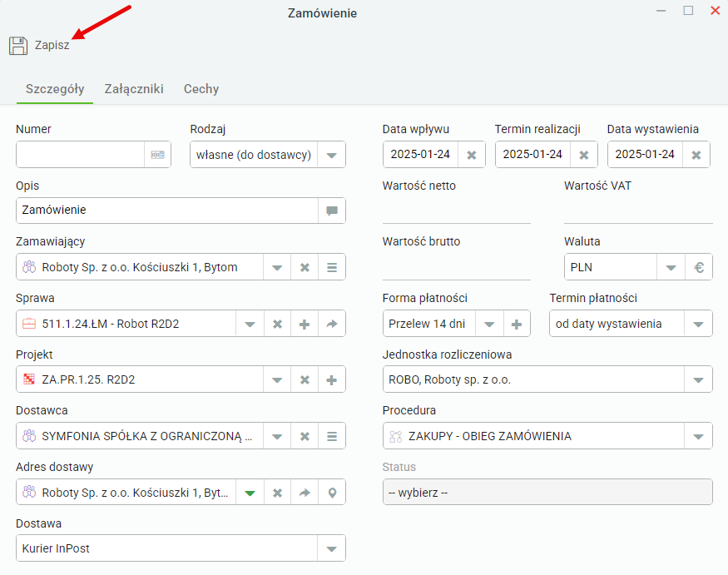Image resolution: width=728 pixels, height=575 pixels.
Task: Go to Sprawa using arrow icon
Action: click(x=332, y=324)
